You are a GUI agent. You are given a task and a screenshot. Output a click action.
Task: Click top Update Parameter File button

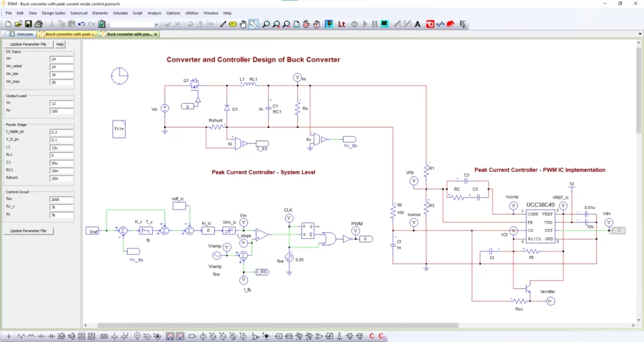(28, 44)
